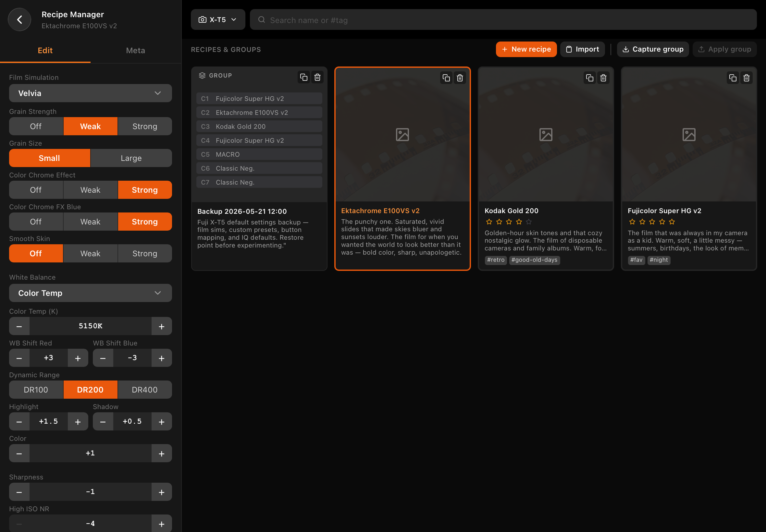Decrease the Highlight value
Image resolution: width=766 pixels, height=532 pixels.
(19, 422)
